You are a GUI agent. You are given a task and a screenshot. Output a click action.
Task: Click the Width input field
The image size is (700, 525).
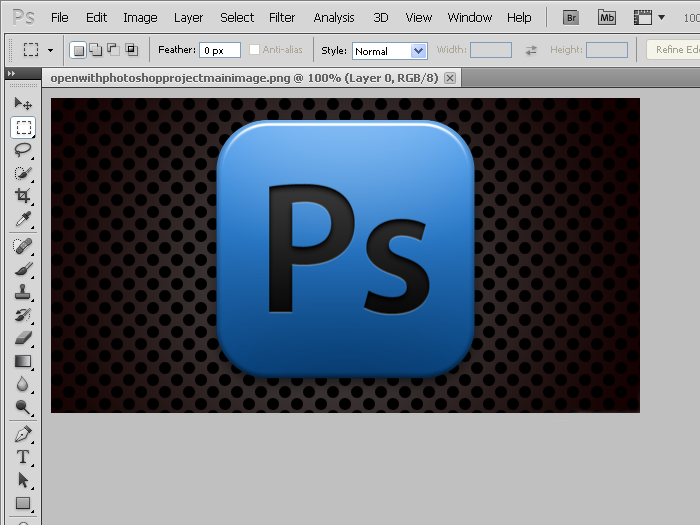point(491,50)
